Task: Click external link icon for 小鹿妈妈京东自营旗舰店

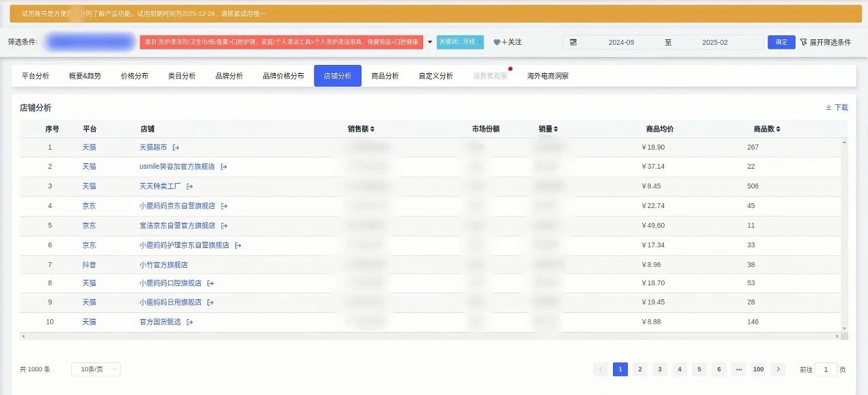Action: (224, 206)
